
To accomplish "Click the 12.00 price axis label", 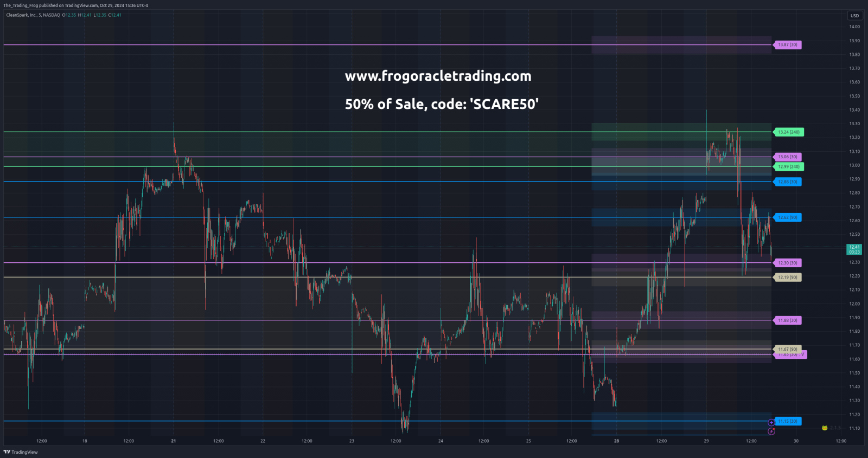I will pos(854,304).
